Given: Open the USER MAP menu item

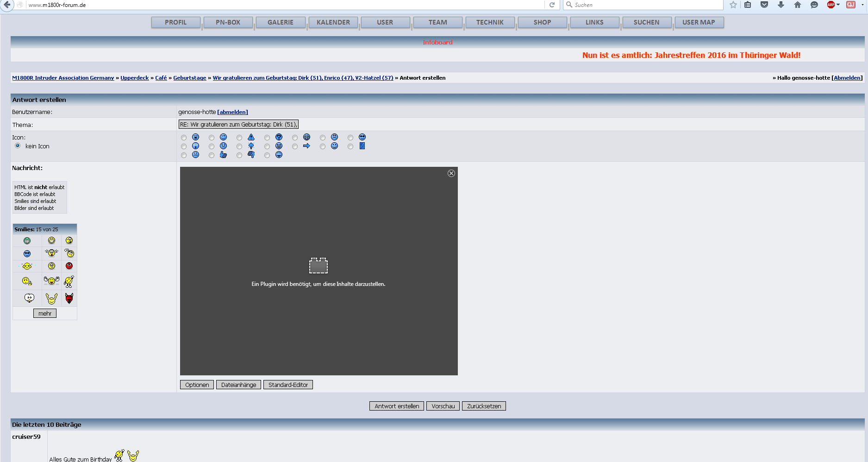Looking at the screenshot, I should tap(699, 22).
